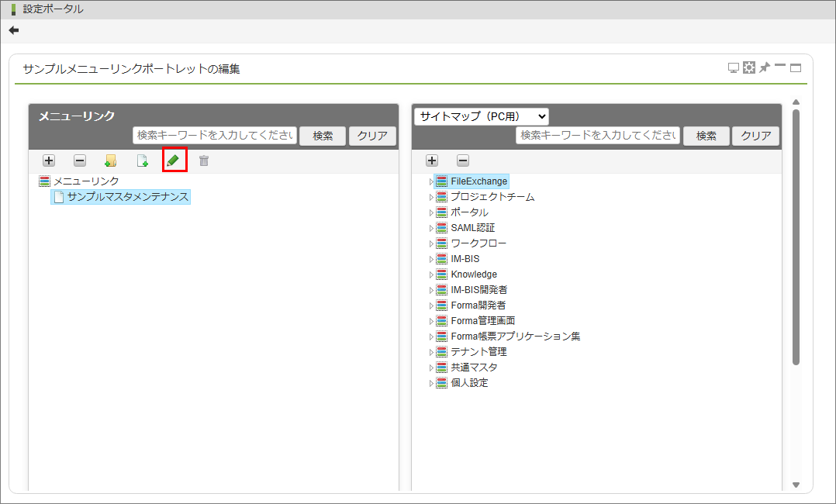Click 検索 in the メニューリンク panel

click(323, 136)
